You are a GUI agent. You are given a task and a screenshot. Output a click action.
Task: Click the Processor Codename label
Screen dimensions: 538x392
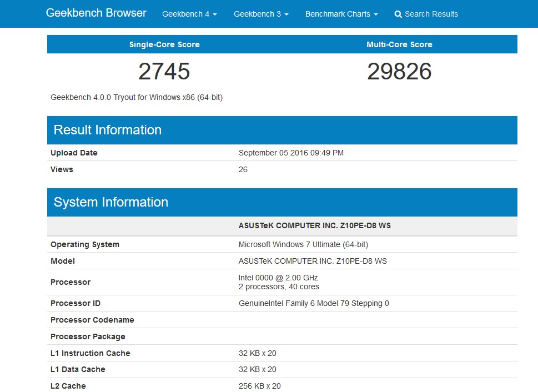click(x=92, y=320)
